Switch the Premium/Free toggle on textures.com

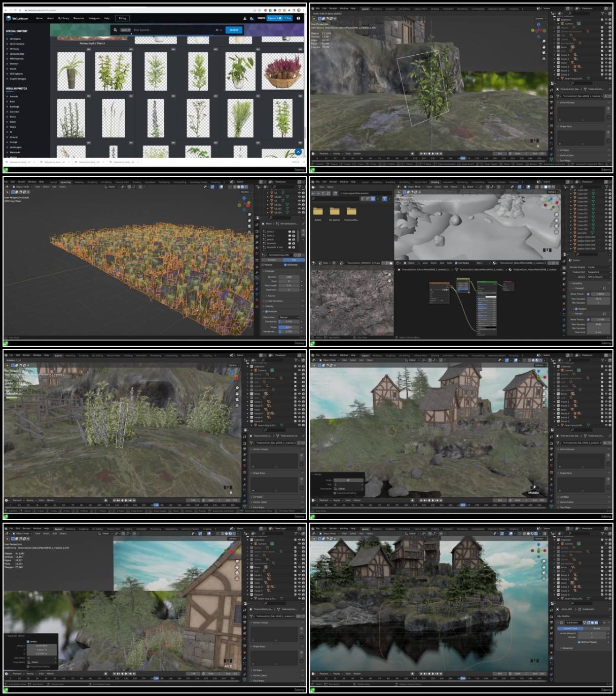click(x=279, y=18)
